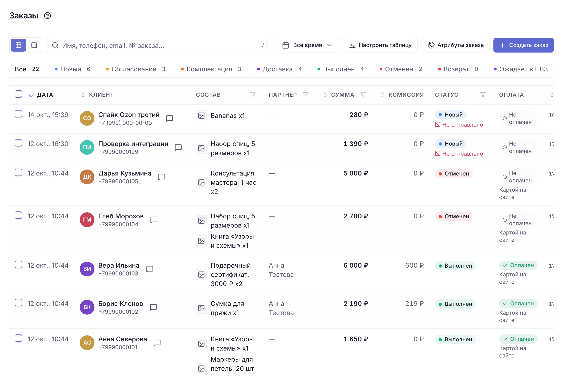Image resolution: width=563 pixels, height=392 pixels.
Task: Check the Дарья Кузьмина order row
Action: click(x=18, y=173)
